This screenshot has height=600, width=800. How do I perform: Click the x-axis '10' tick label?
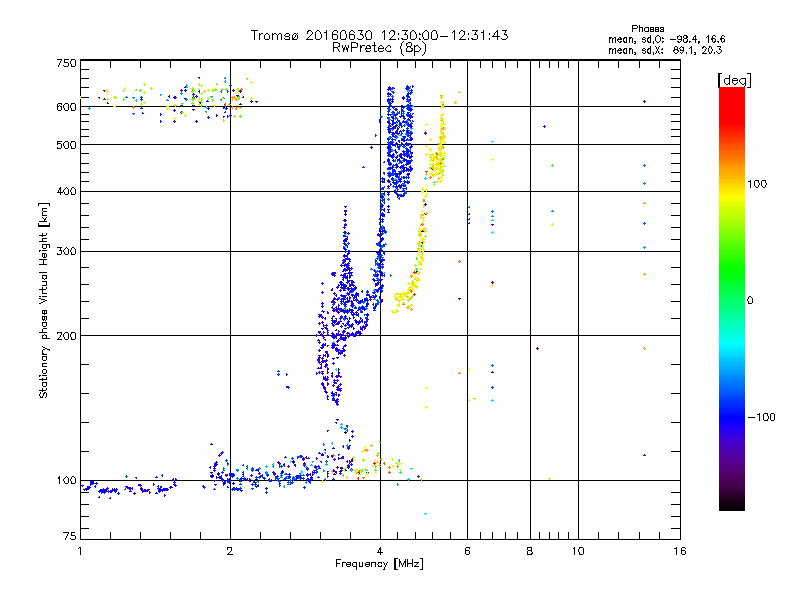(x=578, y=551)
